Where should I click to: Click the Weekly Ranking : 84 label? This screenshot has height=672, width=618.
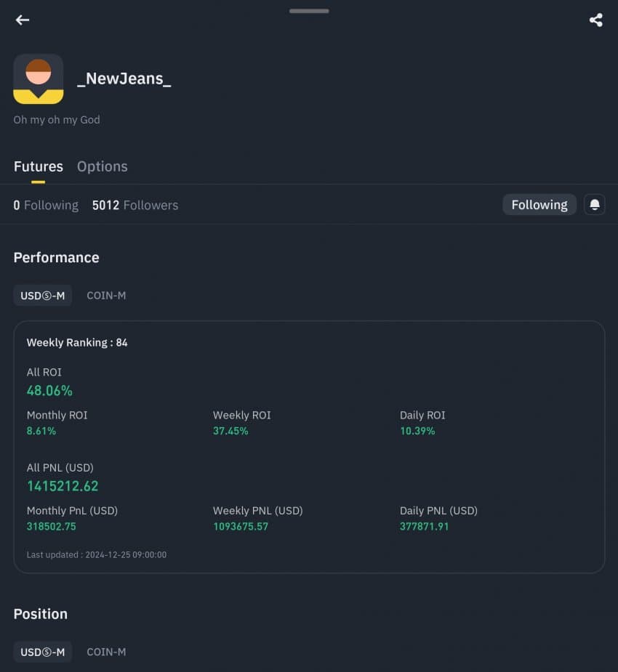pos(77,342)
